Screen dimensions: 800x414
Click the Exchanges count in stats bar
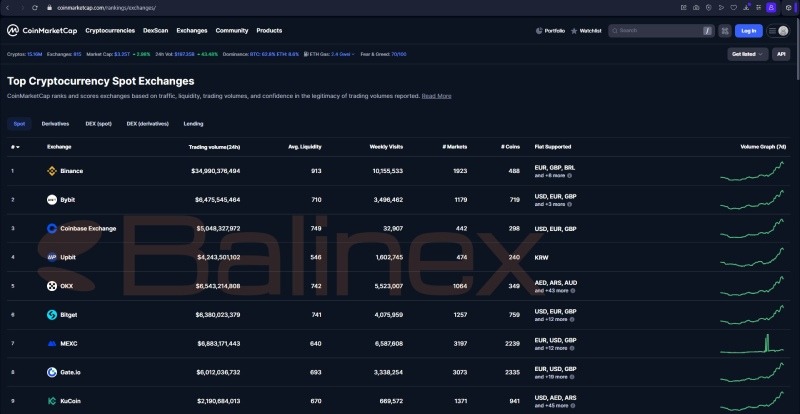click(78, 54)
